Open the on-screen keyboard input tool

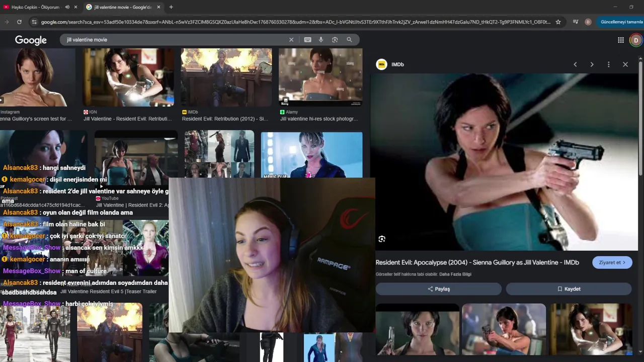tap(307, 40)
